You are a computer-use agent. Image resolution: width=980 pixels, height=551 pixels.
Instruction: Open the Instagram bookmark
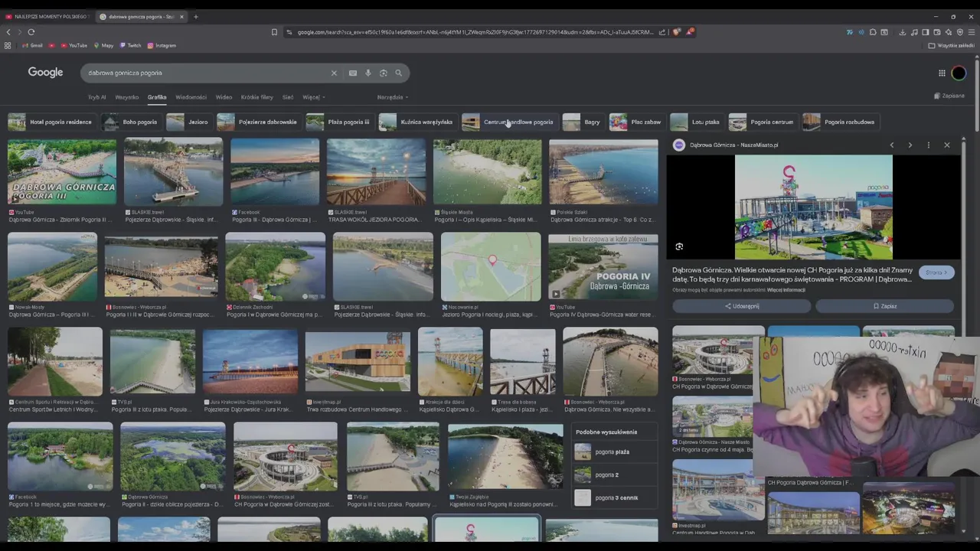(x=161, y=45)
